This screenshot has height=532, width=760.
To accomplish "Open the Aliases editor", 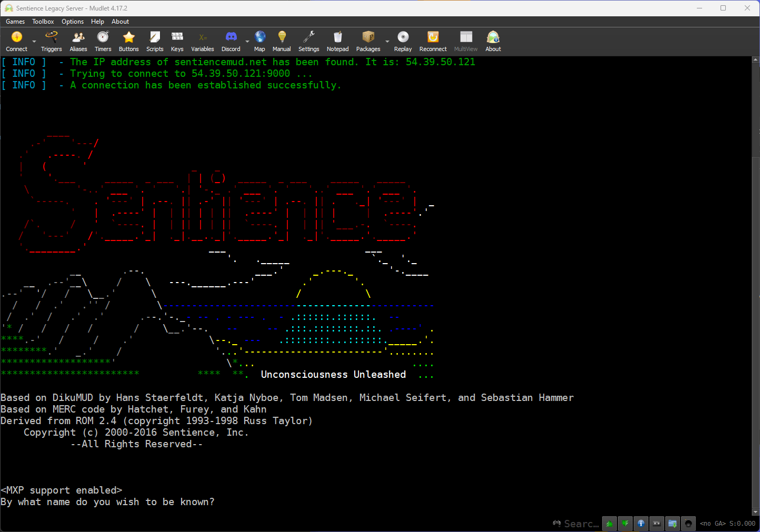I will (78, 41).
